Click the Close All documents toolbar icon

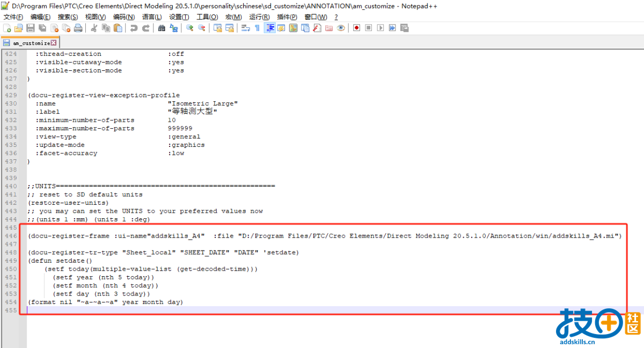[66, 28]
